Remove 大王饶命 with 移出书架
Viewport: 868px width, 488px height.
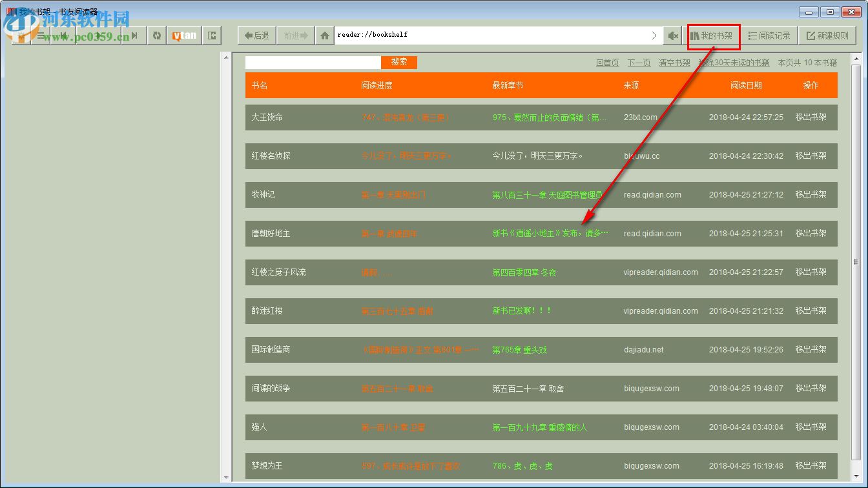pos(811,117)
